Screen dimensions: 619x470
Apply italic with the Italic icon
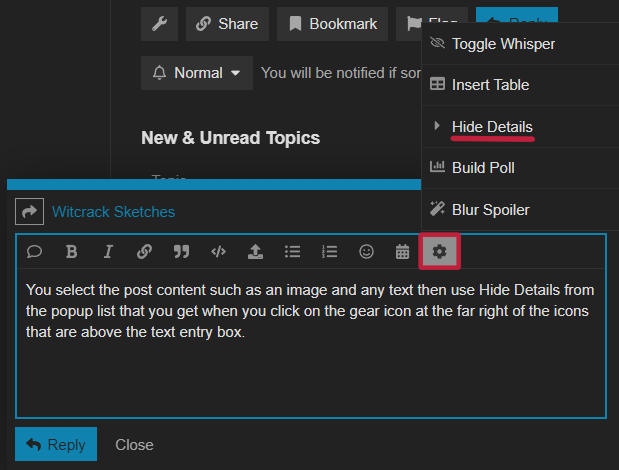[108, 251]
